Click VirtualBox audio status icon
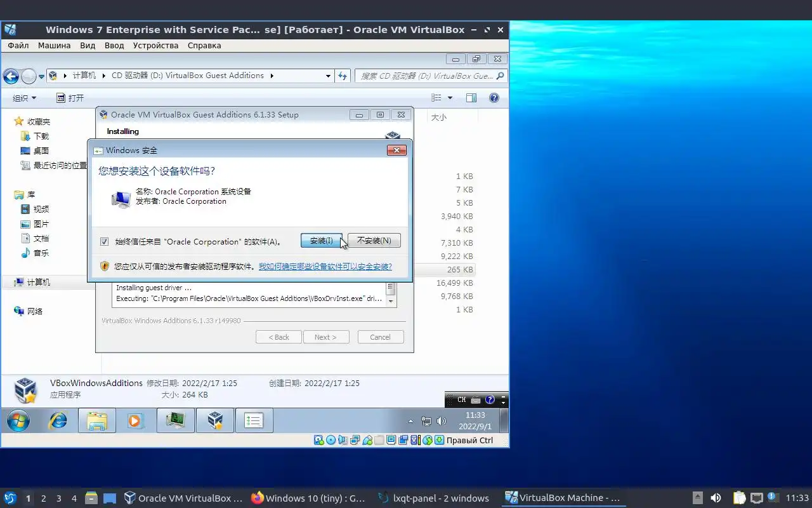 (x=343, y=440)
